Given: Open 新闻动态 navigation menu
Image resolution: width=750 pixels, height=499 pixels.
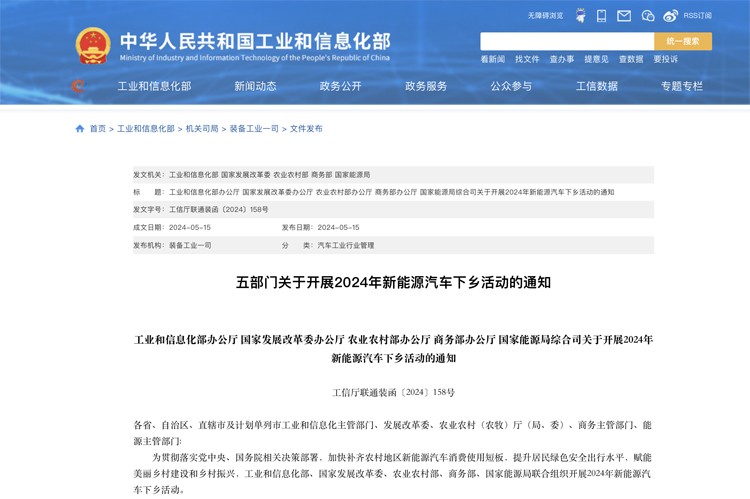Looking at the screenshot, I should pyautogui.click(x=255, y=86).
